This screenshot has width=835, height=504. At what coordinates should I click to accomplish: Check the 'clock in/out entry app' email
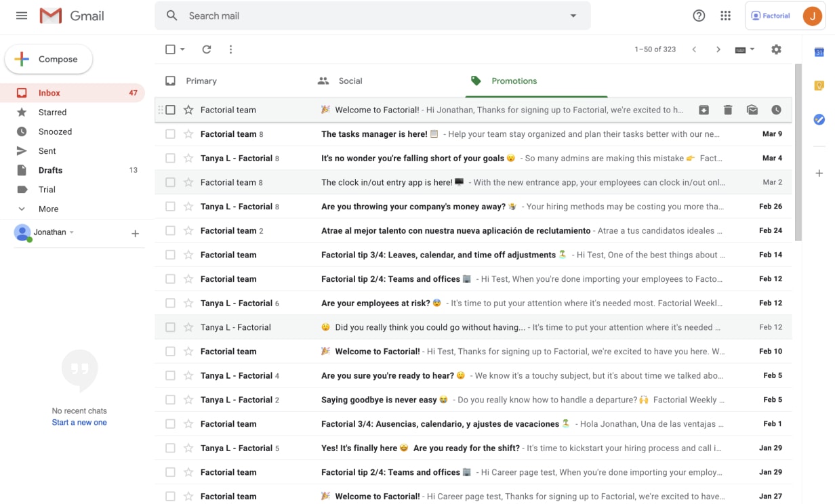click(x=170, y=182)
